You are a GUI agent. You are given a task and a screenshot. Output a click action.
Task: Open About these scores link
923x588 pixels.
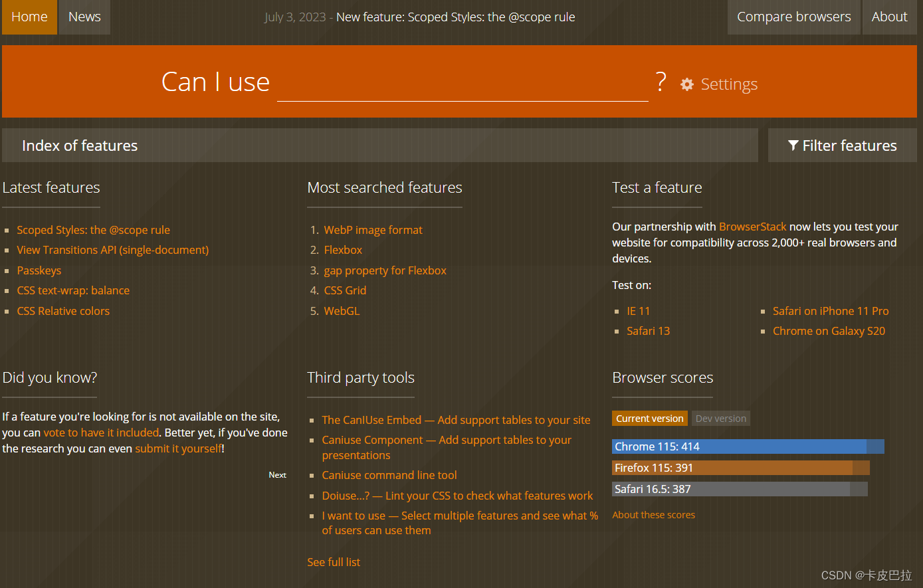click(654, 515)
